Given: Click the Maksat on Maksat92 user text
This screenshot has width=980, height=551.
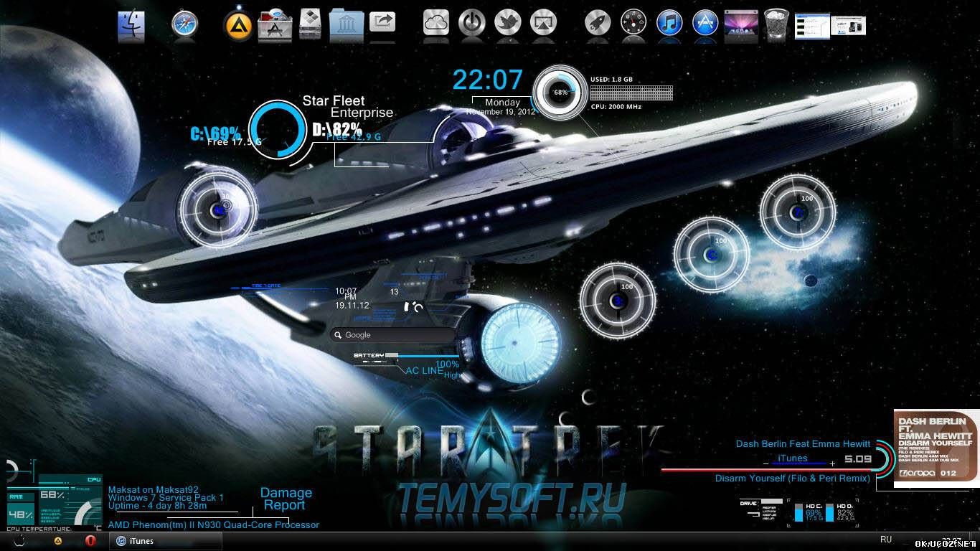Looking at the screenshot, I should coord(154,490).
